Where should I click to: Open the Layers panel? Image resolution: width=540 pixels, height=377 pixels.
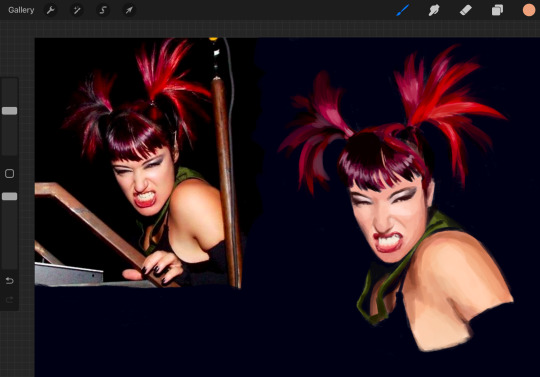[x=497, y=10]
